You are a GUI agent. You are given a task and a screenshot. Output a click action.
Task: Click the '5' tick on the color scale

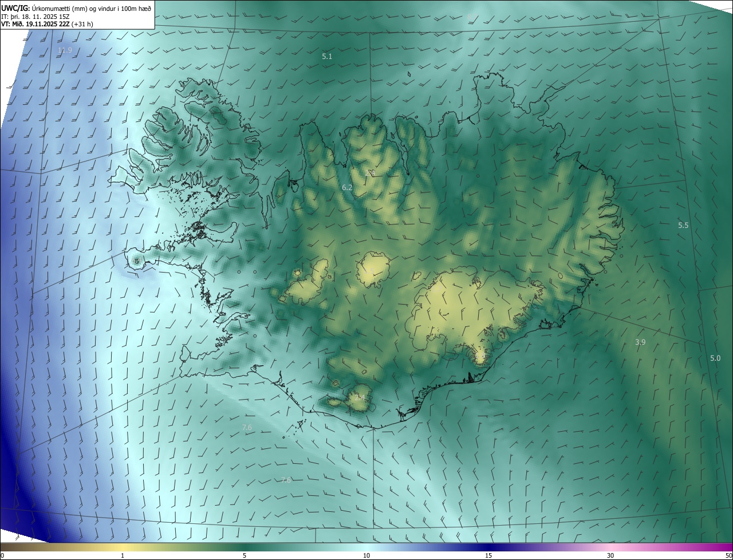pos(245,555)
